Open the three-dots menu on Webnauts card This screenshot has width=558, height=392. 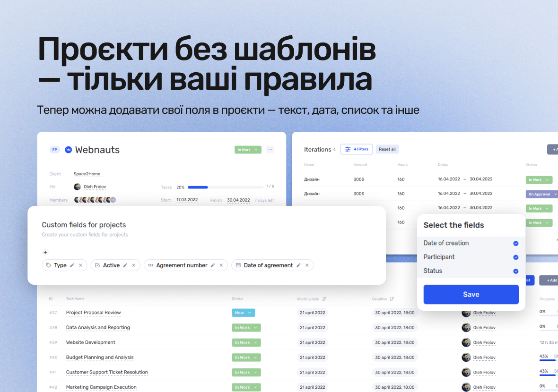[270, 150]
